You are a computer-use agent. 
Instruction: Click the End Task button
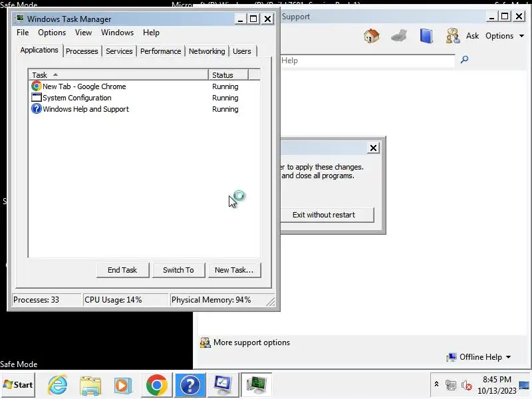click(x=122, y=270)
